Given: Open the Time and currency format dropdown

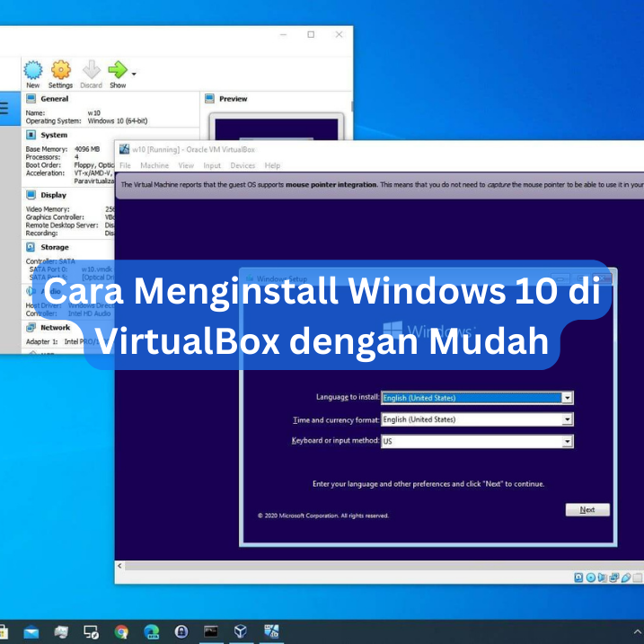Looking at the screenshot, I should tap(477, 419).
